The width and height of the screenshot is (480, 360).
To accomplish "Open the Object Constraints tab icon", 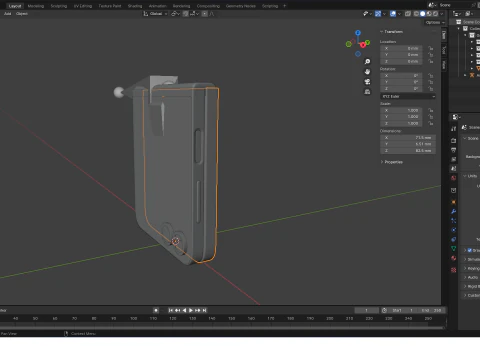I will pos(453,239).
